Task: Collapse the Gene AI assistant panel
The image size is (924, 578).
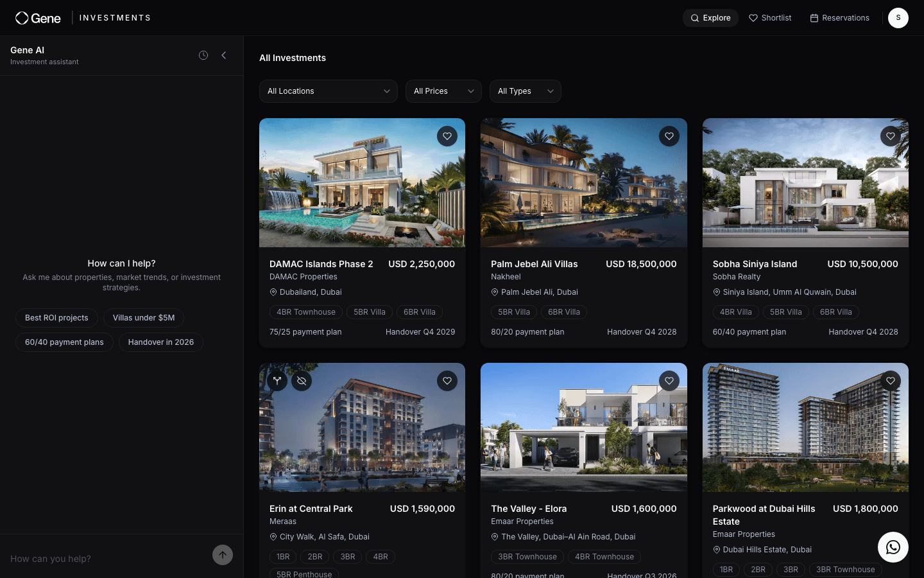Action: point(223,55)
